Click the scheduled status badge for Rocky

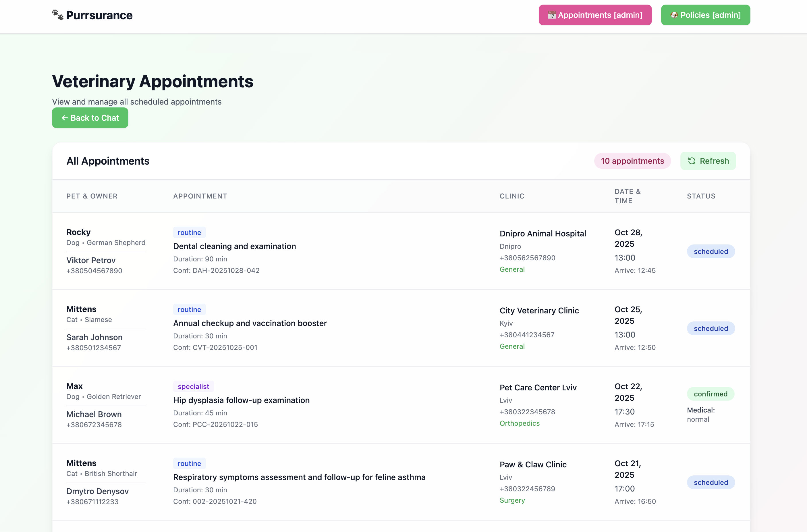(711, 251)
